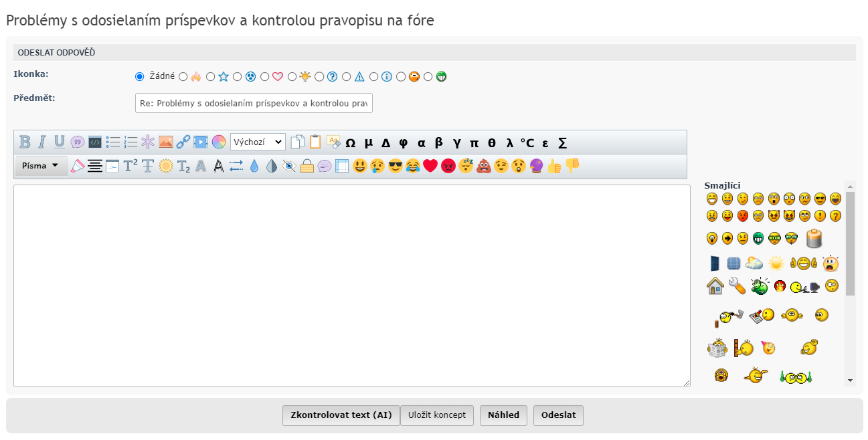Image resolution: width=868 pixels, height=440 pixels.
Task: Select the Žádné no-icon radio button
Action: point(139,77)
